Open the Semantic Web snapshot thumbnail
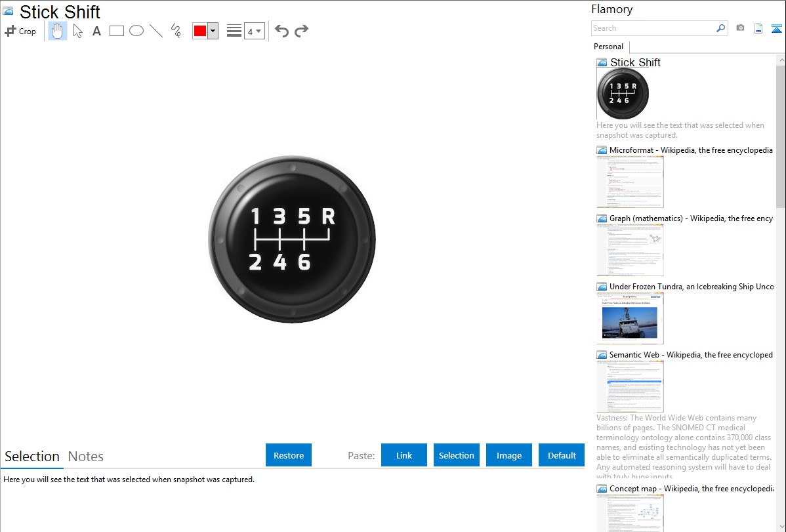 (x=630, y=386)
